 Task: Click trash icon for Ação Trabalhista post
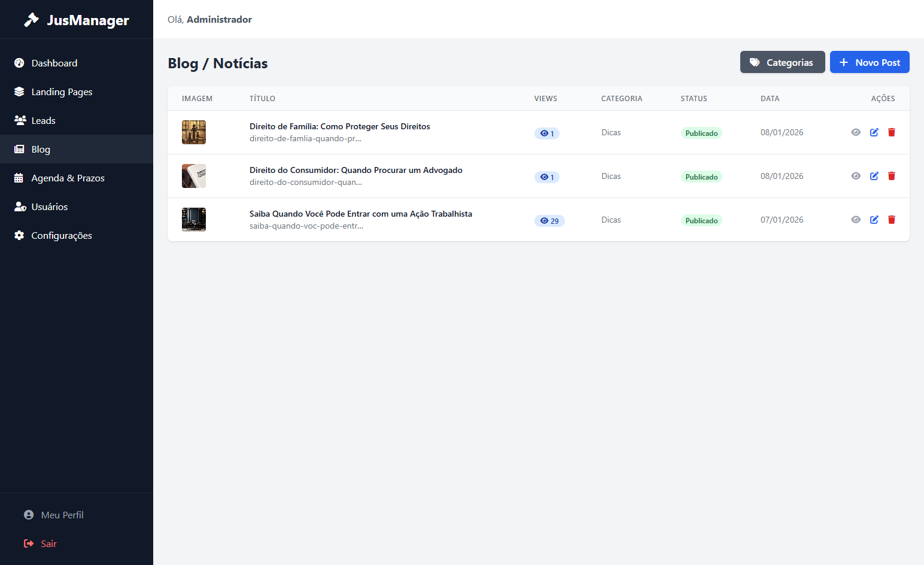891,220
